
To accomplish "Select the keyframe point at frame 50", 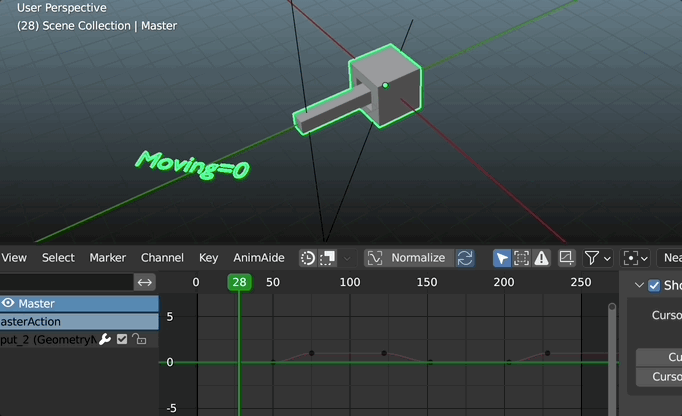I will (x=273, y=362).
